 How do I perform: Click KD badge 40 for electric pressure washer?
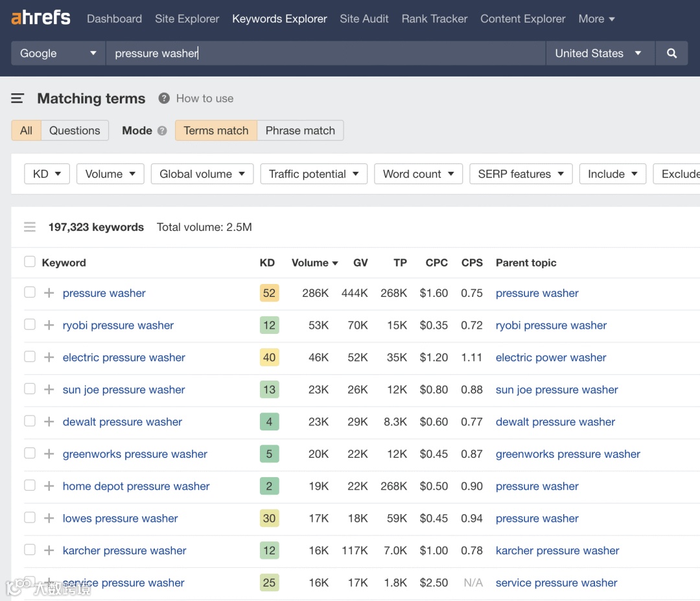[269, 357]
